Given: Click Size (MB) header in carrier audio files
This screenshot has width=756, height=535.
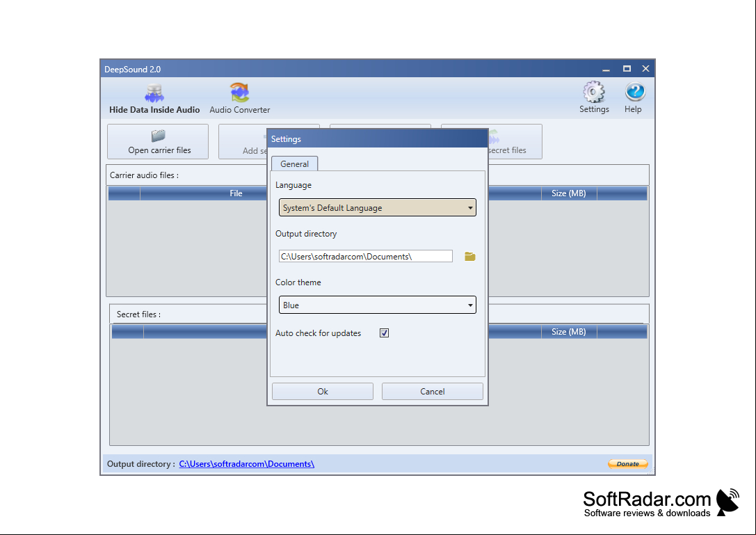Looking at the screenshot, I should click(569, 193).
